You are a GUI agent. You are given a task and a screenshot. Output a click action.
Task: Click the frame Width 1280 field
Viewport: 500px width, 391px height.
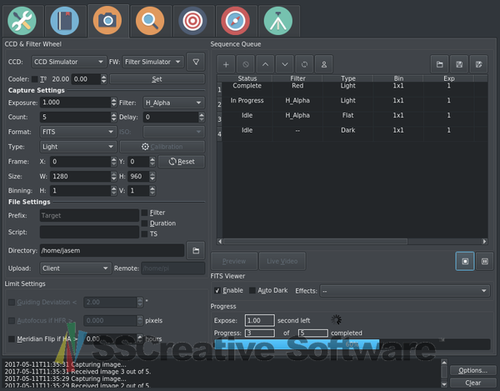[x=81, y=176]
